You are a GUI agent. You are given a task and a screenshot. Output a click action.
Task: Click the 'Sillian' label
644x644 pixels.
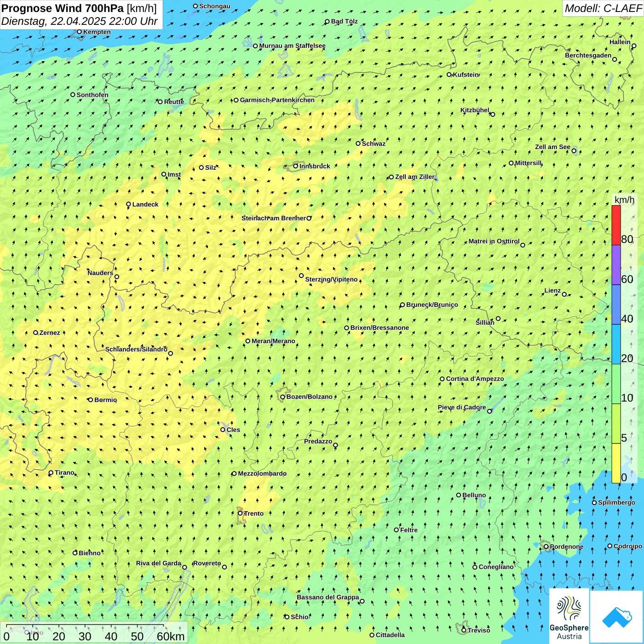click(485, 322)
